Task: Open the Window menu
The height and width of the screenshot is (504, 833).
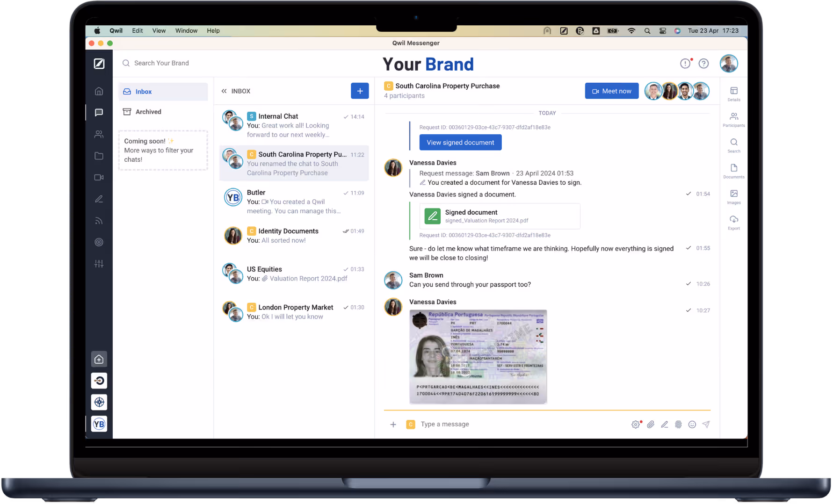Action: click(186, 31)
